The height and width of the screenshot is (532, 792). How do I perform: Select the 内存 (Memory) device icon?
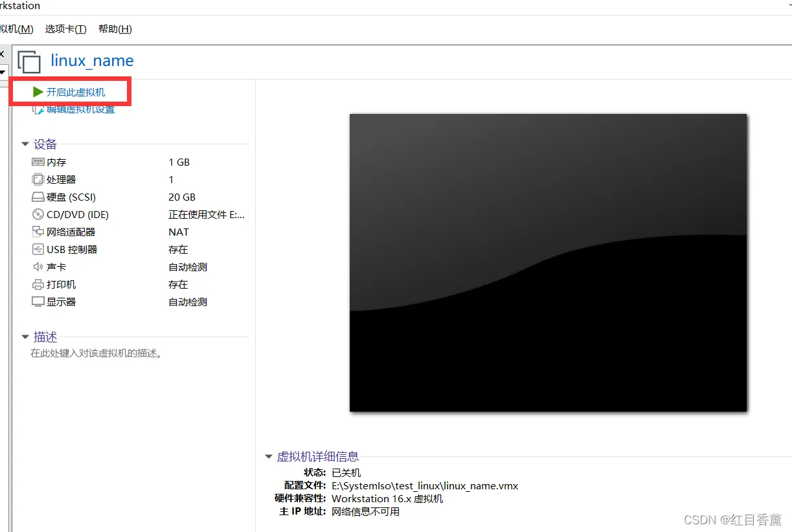[x=38, y=162]
